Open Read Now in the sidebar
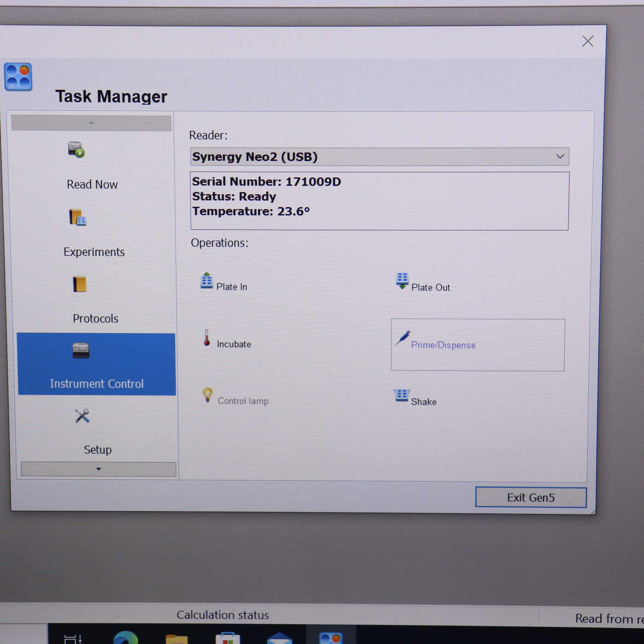 pyautogui.click(x=92, y=166)
